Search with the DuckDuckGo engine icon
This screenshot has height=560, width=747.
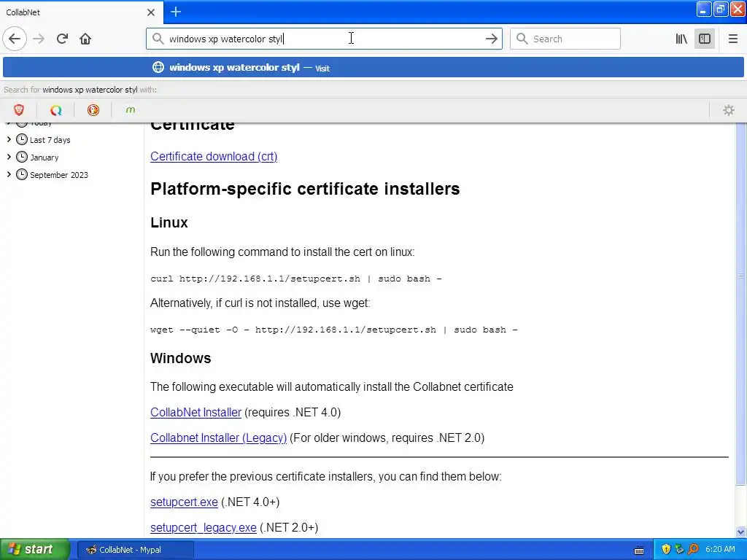click(x=93, y=110)
